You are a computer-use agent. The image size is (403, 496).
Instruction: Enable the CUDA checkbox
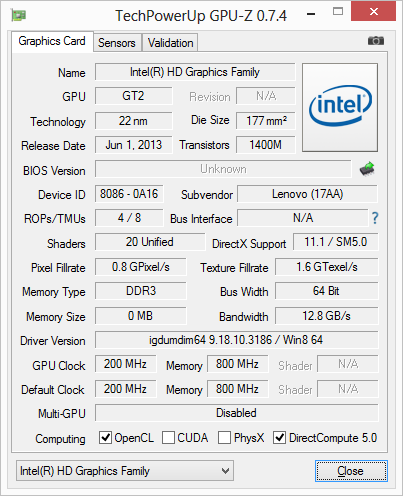(x=168, y=438)
